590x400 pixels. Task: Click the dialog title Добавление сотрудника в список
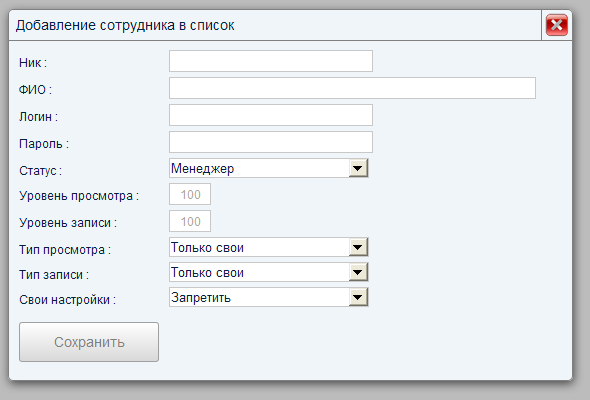[125, 25]
